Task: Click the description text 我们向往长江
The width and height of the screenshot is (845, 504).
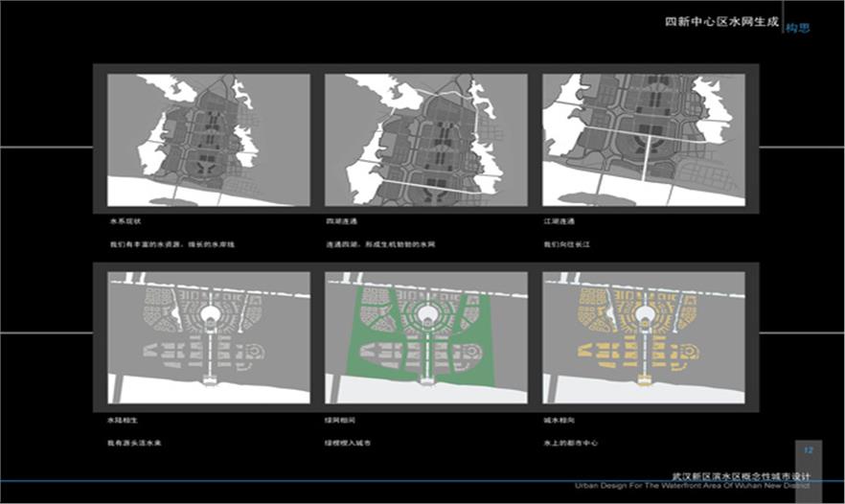Action: (x=563, y=244)
